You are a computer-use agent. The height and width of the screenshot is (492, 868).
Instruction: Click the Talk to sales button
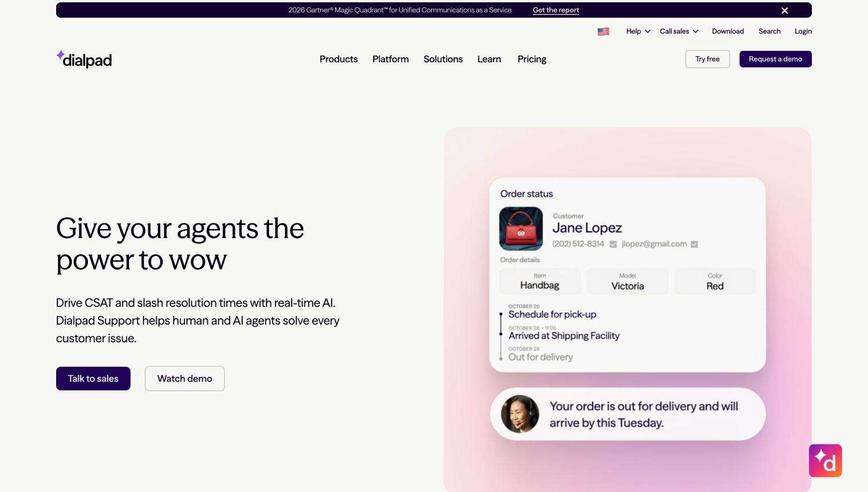pos(93,379)
